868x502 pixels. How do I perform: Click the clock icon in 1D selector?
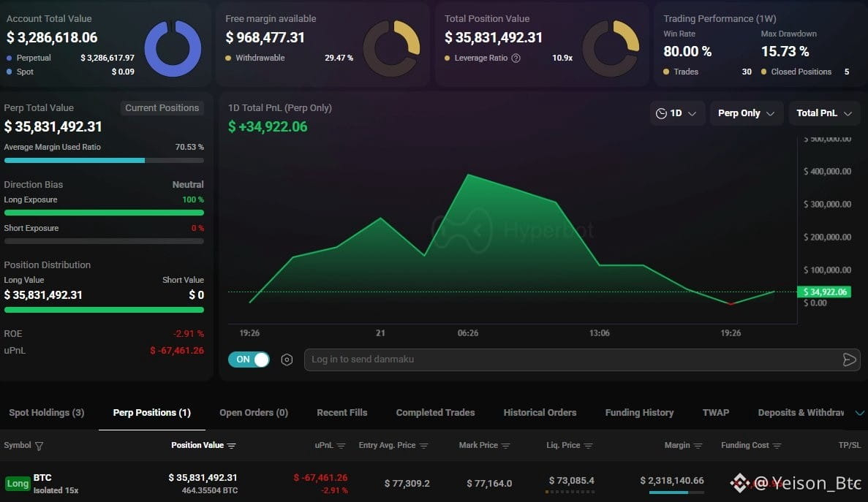tap(661, 113)
